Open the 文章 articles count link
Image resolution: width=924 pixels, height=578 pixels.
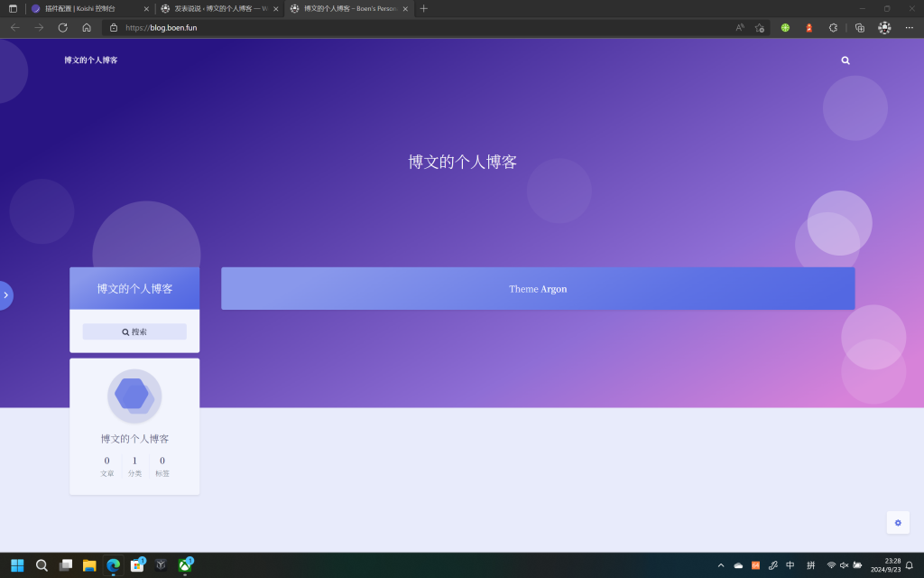(x=107, y=466)
